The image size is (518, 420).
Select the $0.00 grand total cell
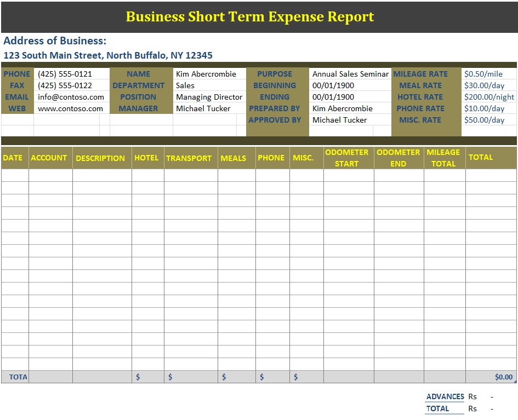pos(503,377)
